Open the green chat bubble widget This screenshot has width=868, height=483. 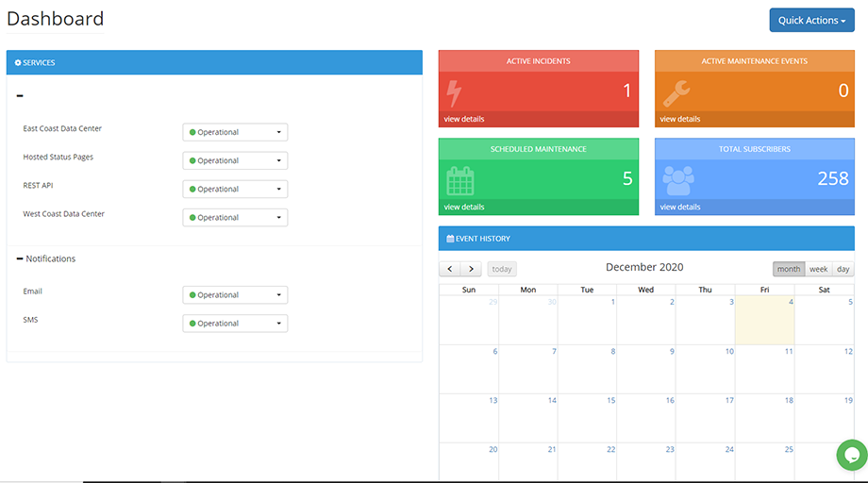(852, 455)
